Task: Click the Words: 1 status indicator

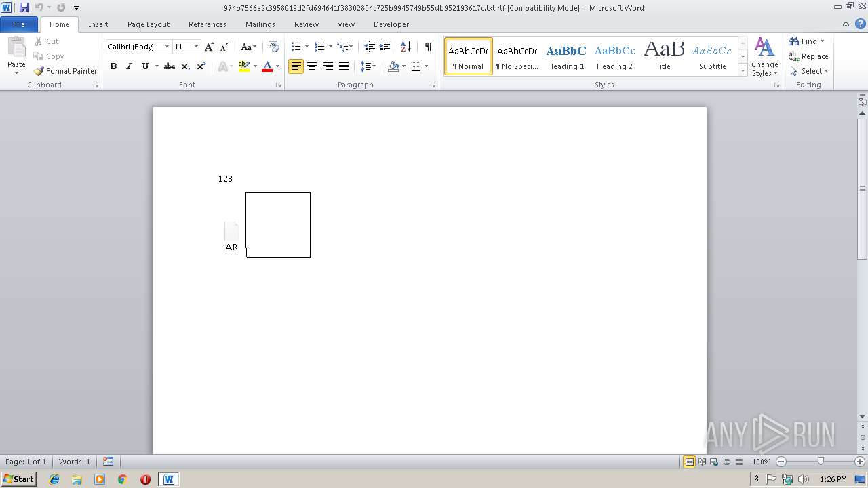Action: pyautogui.click(x=75, y=462)
